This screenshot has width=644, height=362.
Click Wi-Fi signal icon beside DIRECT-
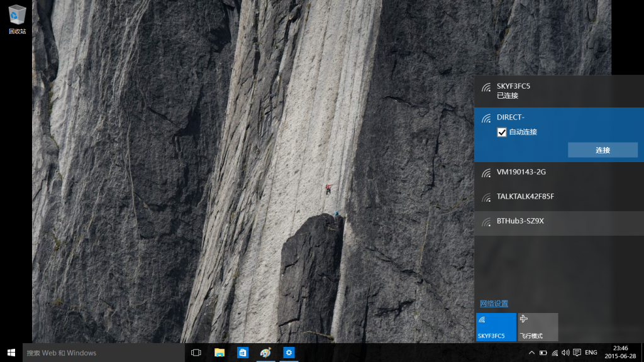(486, 119)
